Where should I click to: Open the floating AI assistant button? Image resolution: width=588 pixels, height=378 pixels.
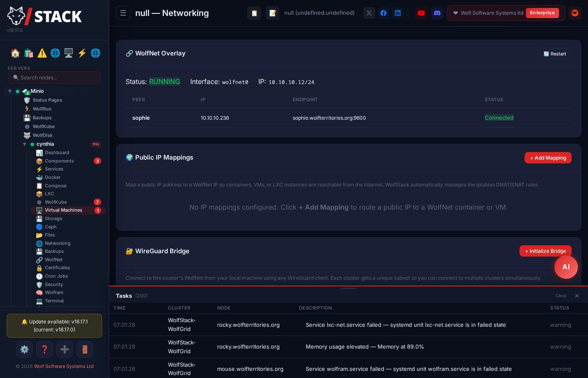pos(566,267)
